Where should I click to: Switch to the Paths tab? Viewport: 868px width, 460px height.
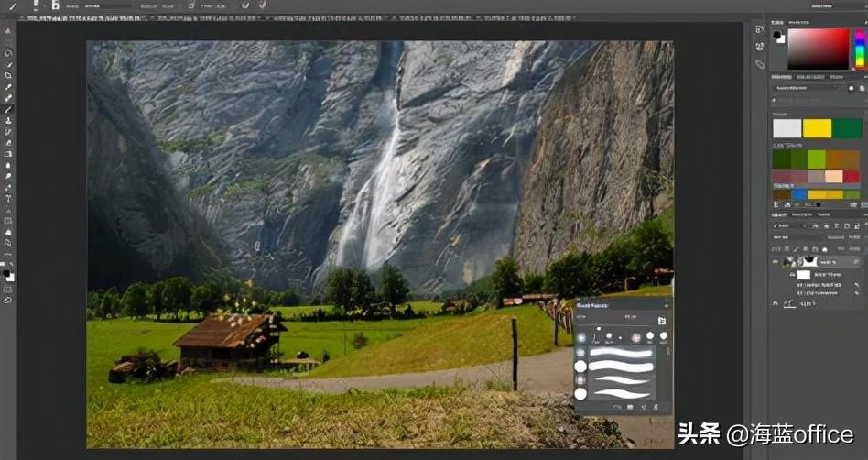824,214
